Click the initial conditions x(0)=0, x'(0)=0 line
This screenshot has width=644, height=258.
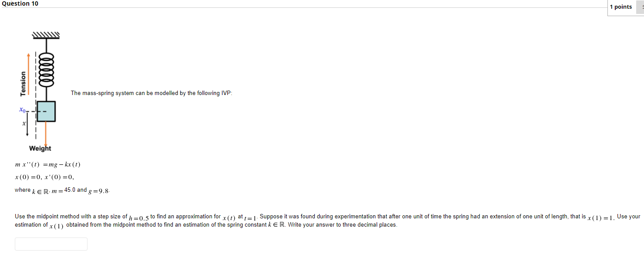(44, 177)
